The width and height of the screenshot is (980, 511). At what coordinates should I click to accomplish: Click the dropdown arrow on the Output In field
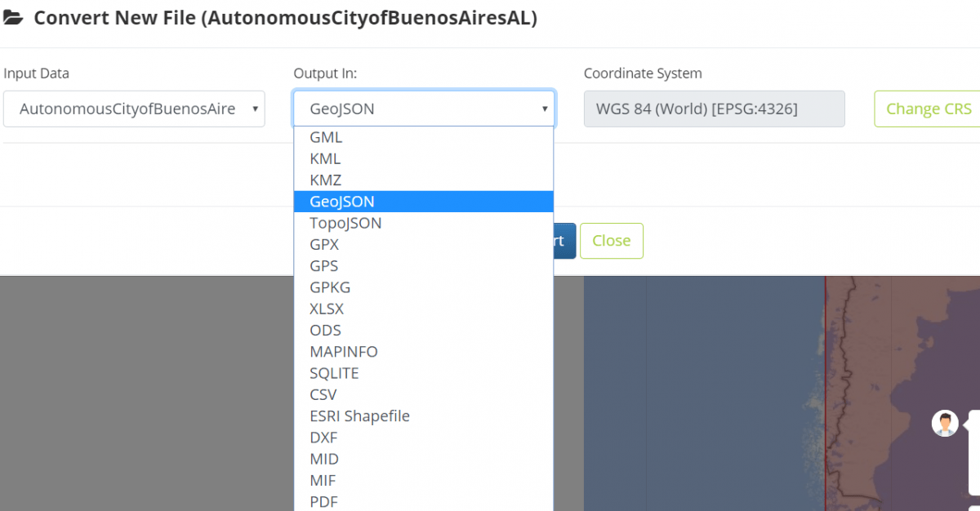pyautogui.click(x=544, y=108)
